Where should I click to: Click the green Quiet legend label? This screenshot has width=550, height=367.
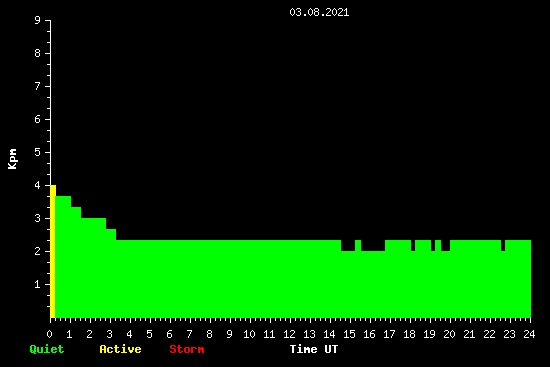coord(47,349)
